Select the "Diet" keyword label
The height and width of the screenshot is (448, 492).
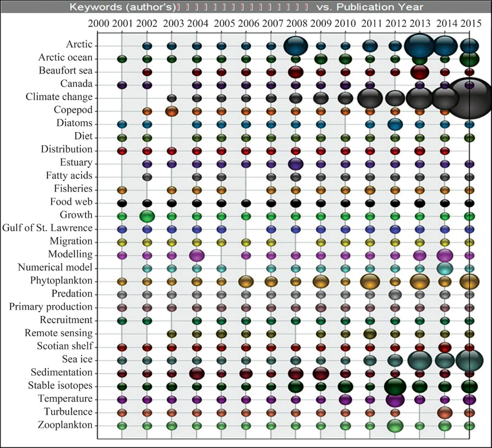point(84,136)
